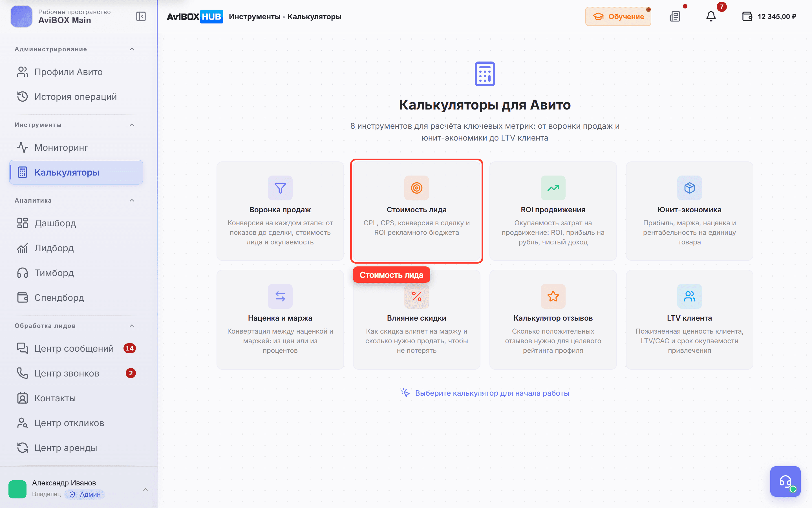Viewport: 812px width, 508px height.
Task: Open the Калькулятор отзывов star icon
Action: click(x=553, y=296)
